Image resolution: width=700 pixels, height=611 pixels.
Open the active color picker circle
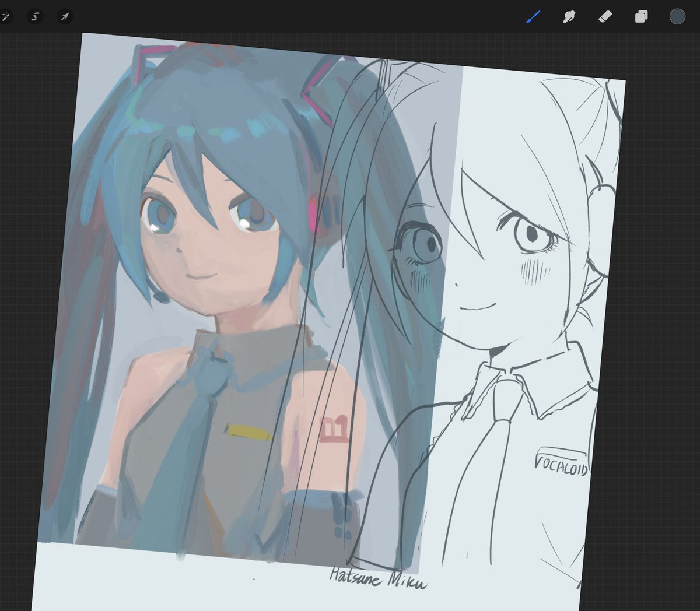click(677, 16)
